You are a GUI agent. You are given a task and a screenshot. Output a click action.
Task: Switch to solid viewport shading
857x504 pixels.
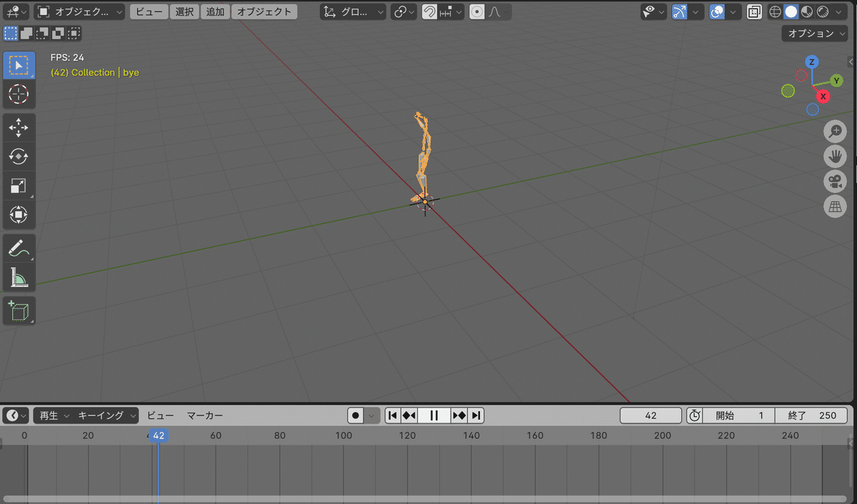tap(791, 11)
